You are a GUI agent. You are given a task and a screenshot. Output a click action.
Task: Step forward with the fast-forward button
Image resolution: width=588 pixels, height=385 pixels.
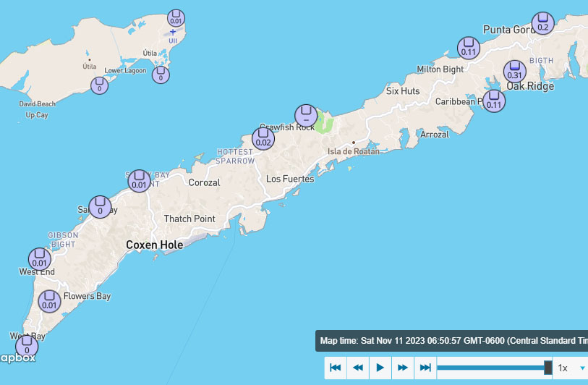[x=403, y=368]
